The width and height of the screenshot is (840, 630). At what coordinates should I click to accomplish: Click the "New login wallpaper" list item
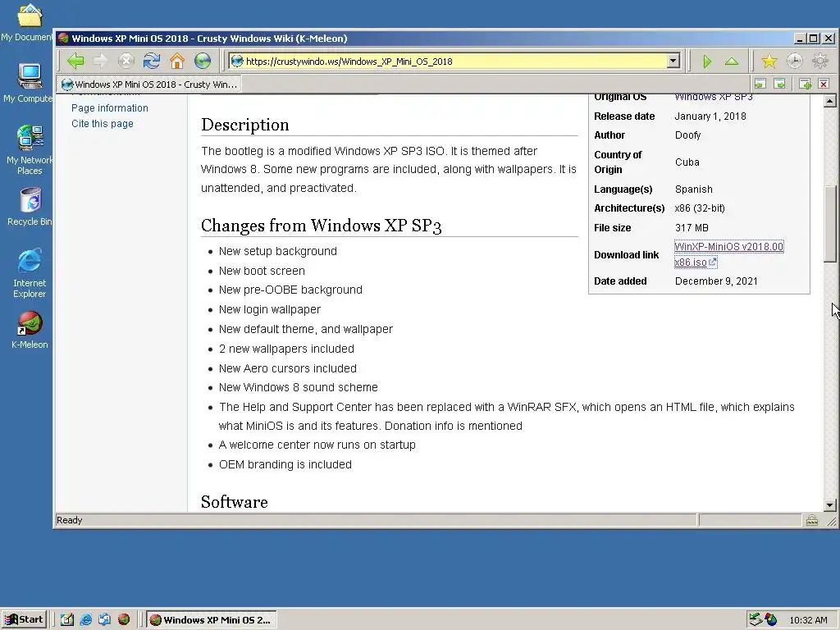click(x=269, y=309)
